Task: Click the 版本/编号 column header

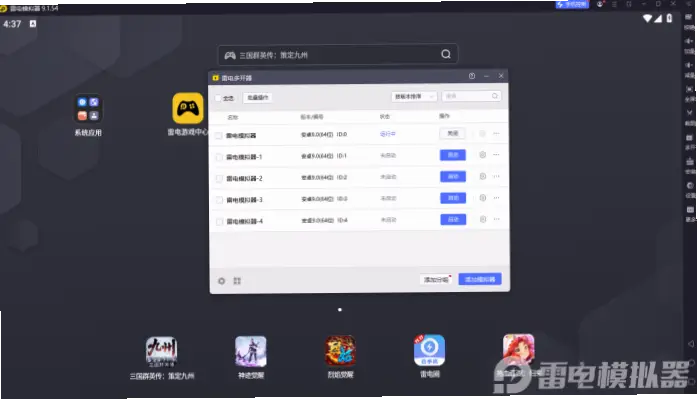Action: point(312,117)
